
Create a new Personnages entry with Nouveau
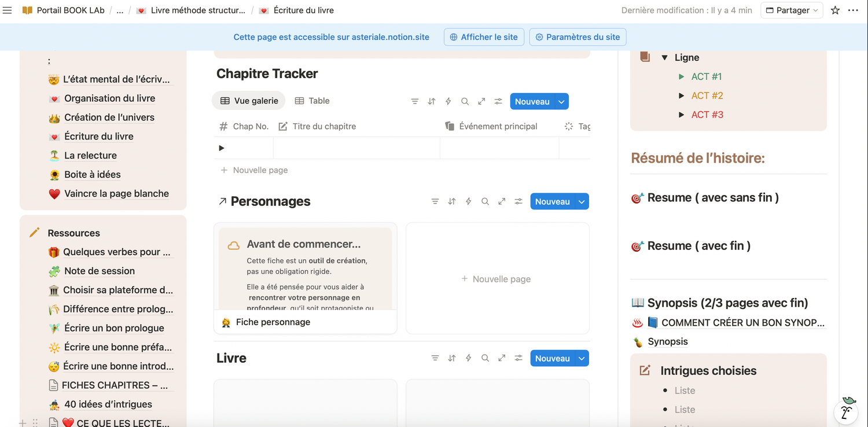[553, 201]
